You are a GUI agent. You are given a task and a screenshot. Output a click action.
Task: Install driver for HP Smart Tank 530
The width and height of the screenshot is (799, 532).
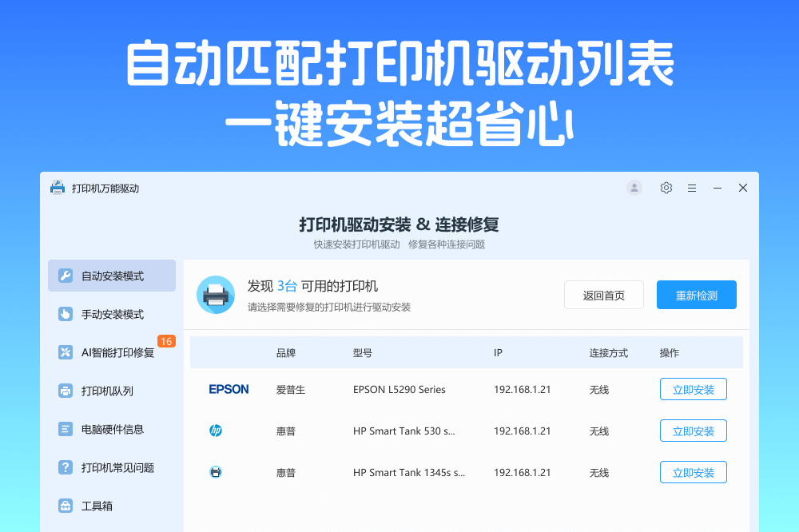(x=693, y=431)
